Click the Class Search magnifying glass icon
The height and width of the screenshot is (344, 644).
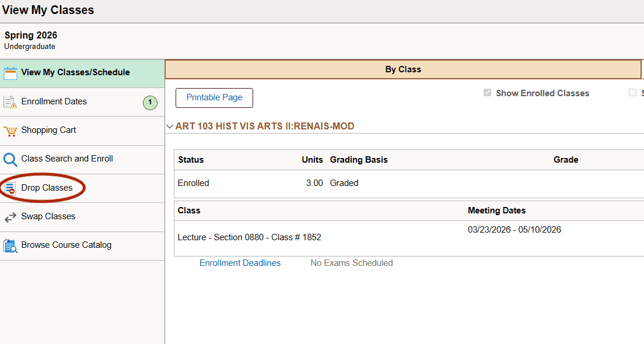point(10,159)
